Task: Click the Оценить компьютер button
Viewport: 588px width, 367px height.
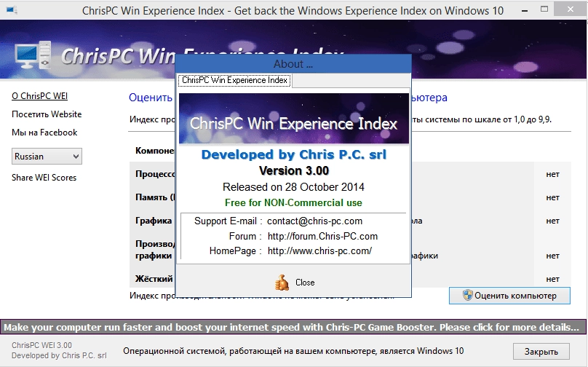Action: point(509,296)
